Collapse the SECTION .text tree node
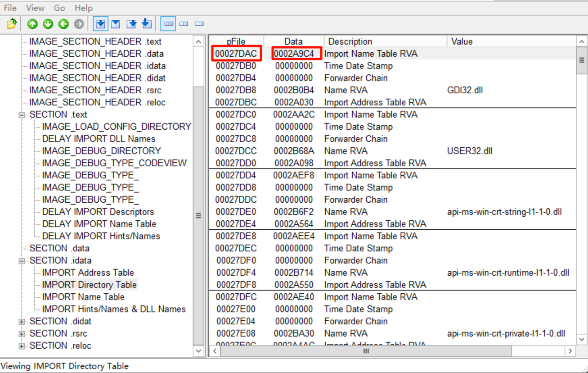This screenshot has width=588, height=373. point(22,115)
